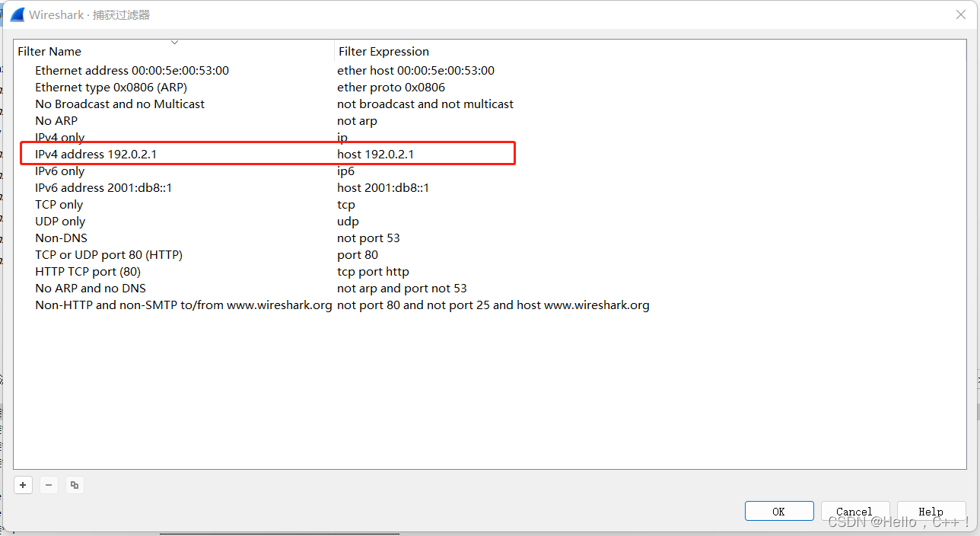The width and height of the screenshot is (980, 536).
Task: Select the Ethernet address 00:00:5e:00:53:00 filter
Action: click(132, 70)
